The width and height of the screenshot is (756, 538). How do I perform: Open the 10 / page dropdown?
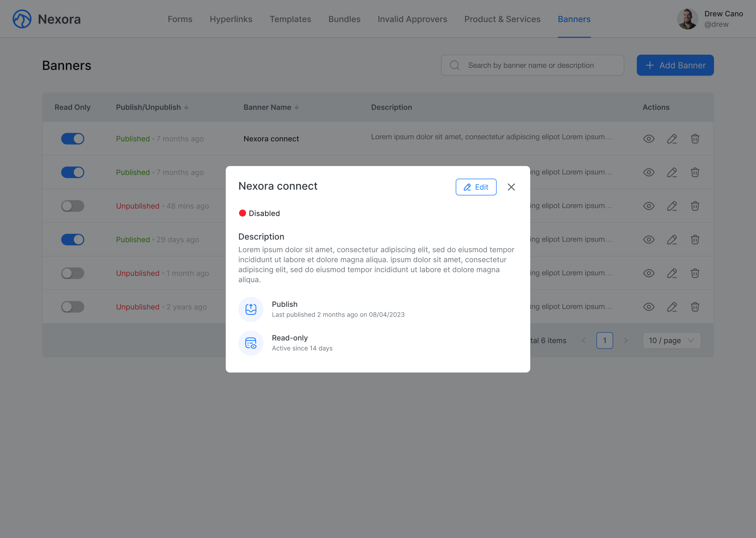pyautogui.click(x=672, y=340)
